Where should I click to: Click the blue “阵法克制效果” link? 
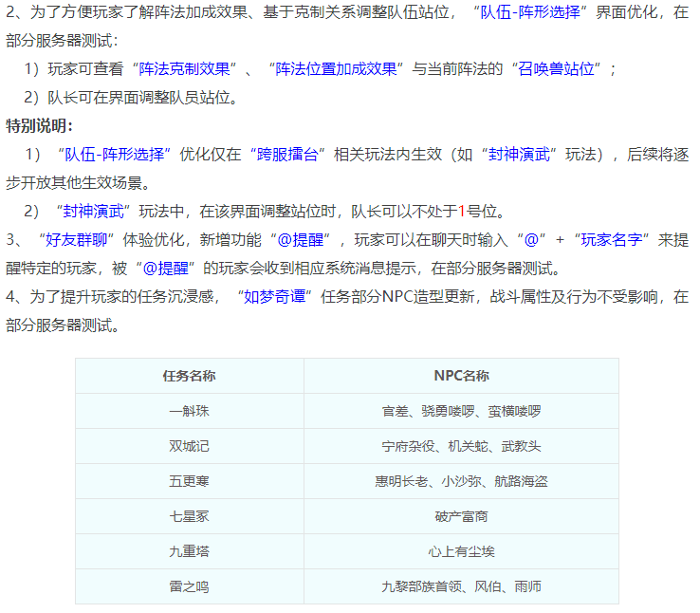(184, 69)
